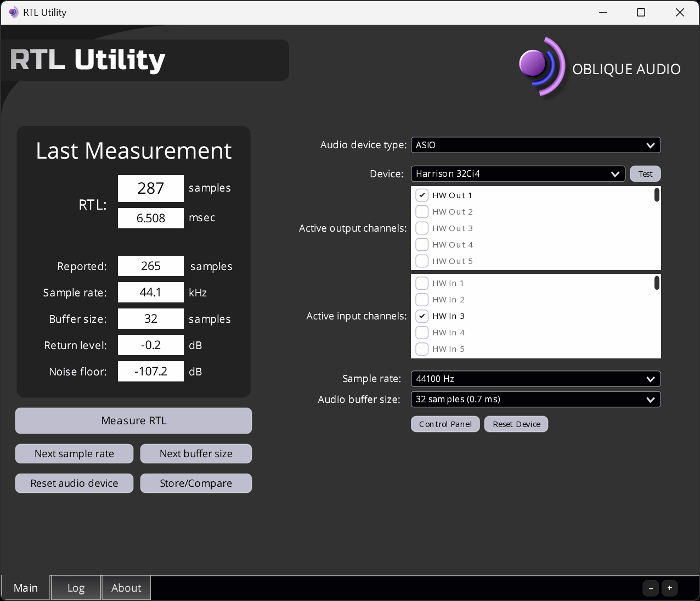The height and width of the screenshot is (601, 700).
Task: Enable the HW In 1 checkbox
Action: [x=422, y=283]
